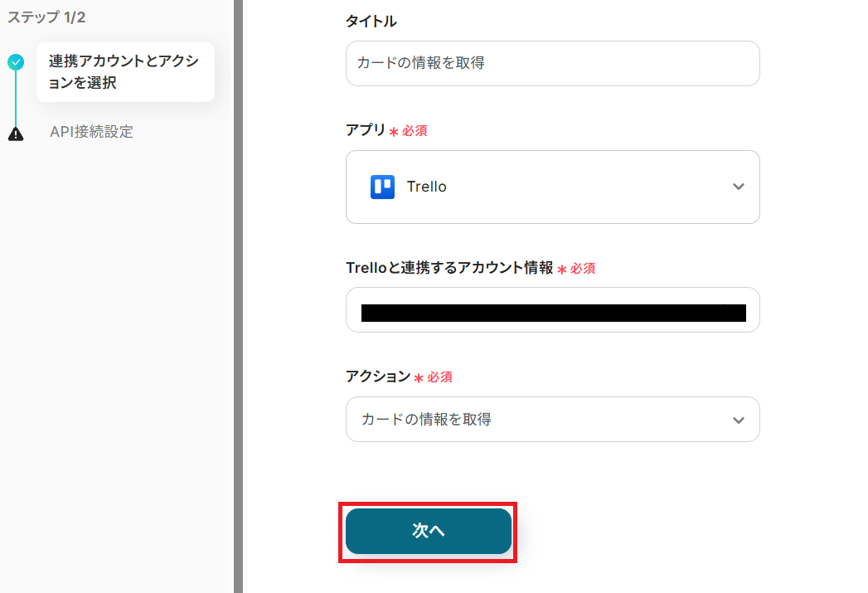Click the 必須 marker next to アプリ
Viewport: 868px width, 593px height.
[415, 131]
